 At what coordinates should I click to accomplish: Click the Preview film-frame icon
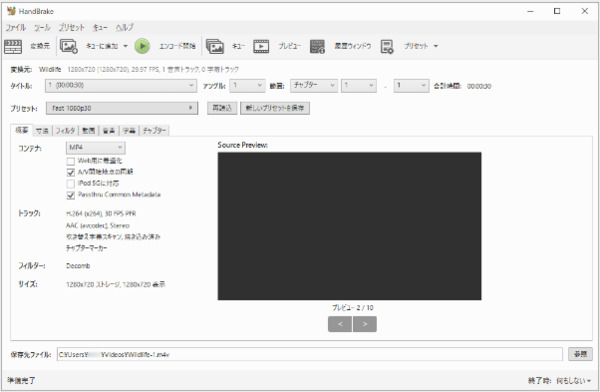[261, 46]
